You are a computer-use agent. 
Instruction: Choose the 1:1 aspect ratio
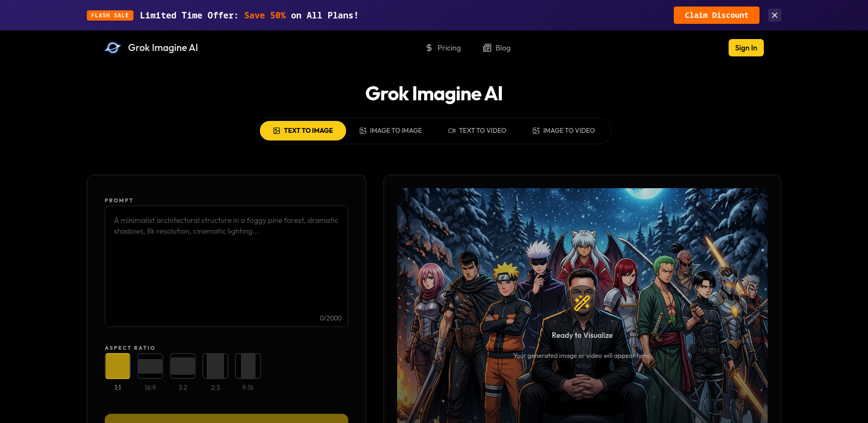tap(118, 366)
